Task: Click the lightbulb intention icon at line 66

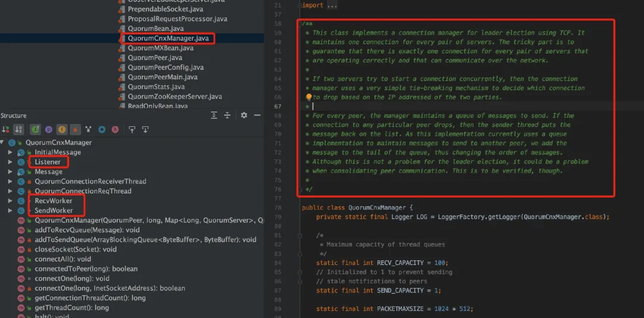Action: coord(309,97)
